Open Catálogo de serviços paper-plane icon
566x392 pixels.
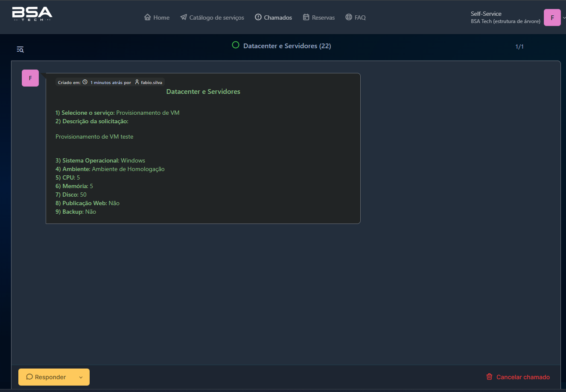click(184, 17)
